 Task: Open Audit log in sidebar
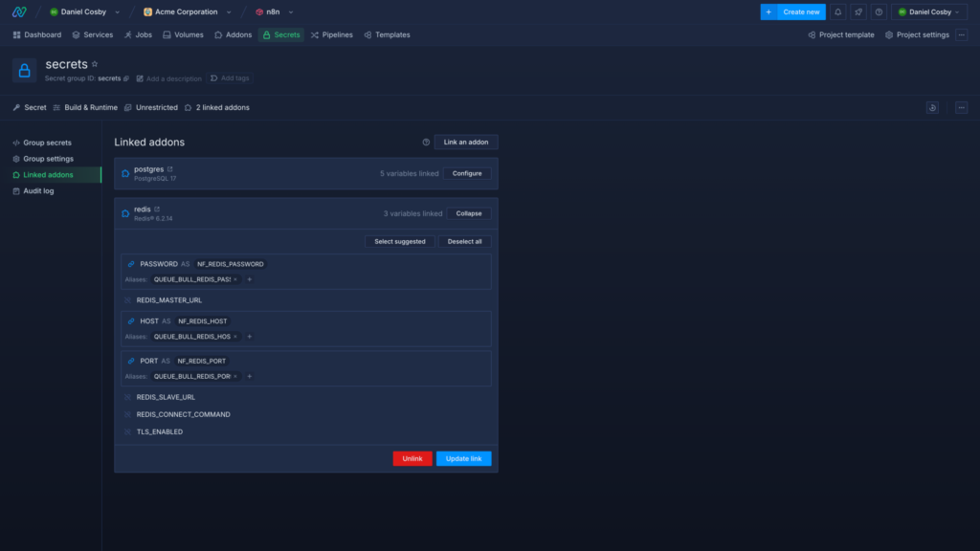click(38, 191)
